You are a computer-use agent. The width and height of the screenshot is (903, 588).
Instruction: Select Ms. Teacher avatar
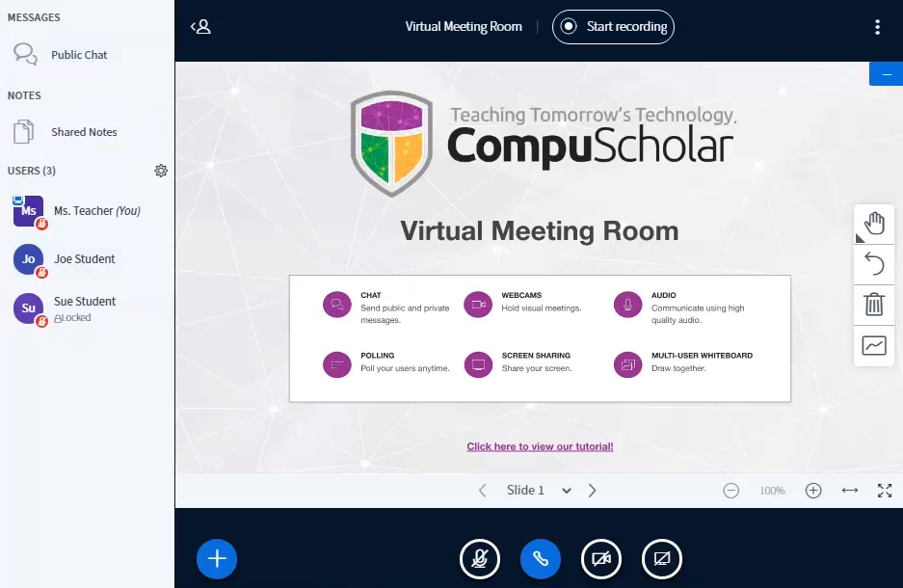click(x=28, y=211)
